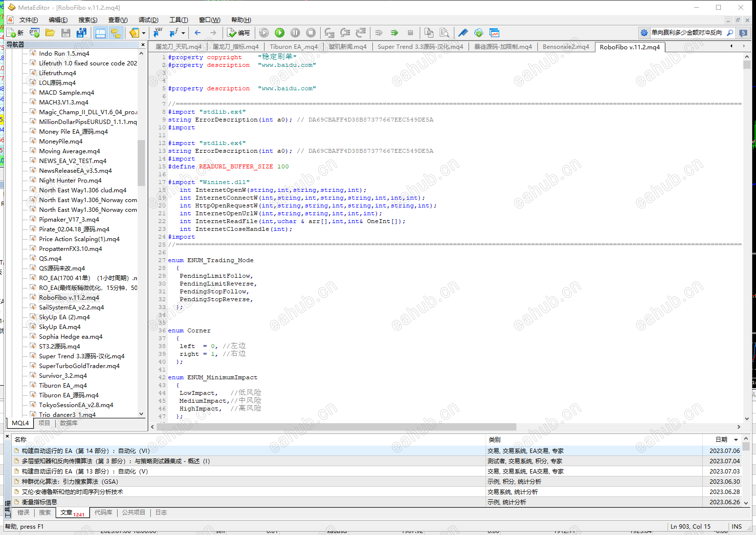Open the dropdown arrow beside the styler icon
Image resolution: width=756 pixels, height=535 pixels.
[x=143, y=33]
